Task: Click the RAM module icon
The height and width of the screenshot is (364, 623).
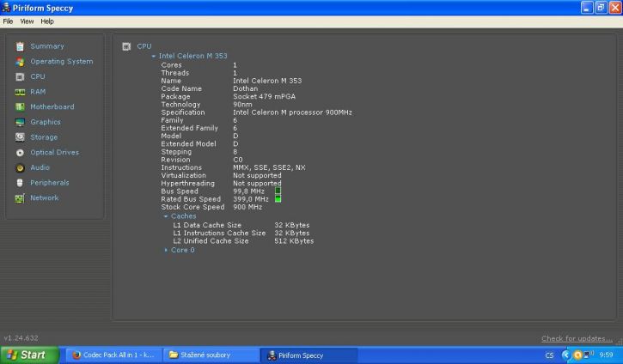Action: pos(20,92)
